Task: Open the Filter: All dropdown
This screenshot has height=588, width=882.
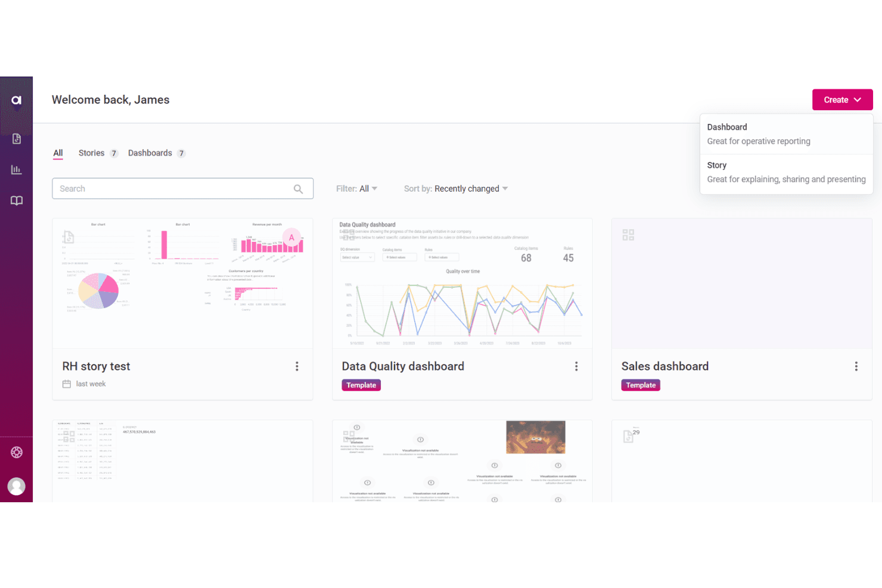Action: (356, 189)
